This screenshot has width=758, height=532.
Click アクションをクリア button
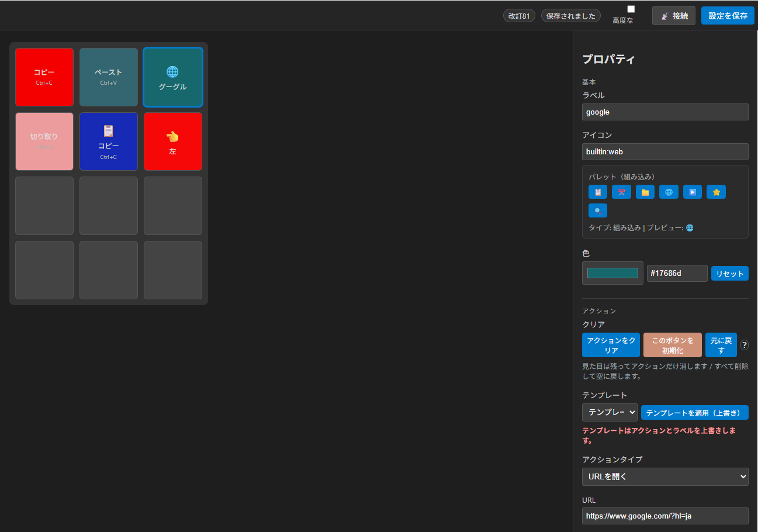(x=611, y=345)
